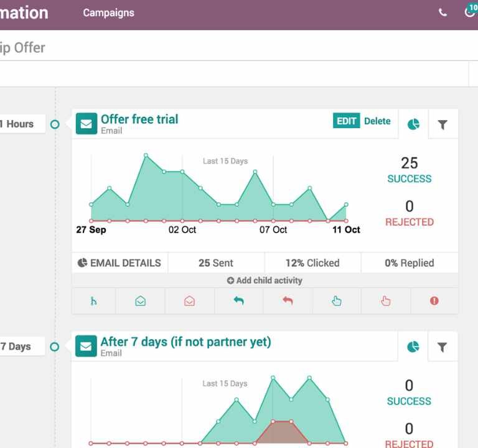
Task: Click the 27 Sep axis label
Action: pos(91,230)
